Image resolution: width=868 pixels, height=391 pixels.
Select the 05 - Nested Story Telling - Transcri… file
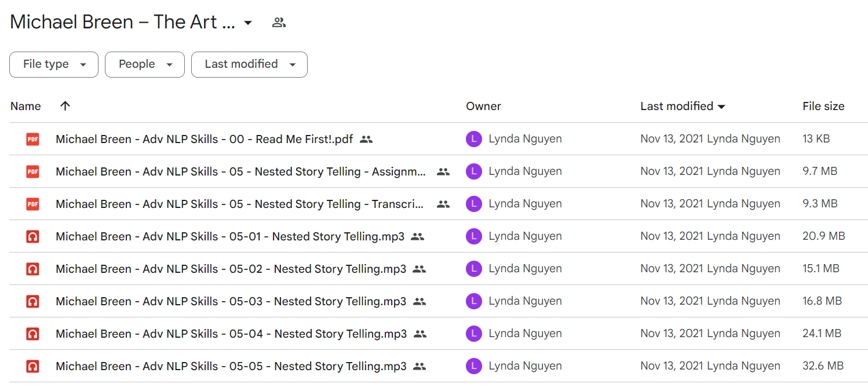[240, 204]
